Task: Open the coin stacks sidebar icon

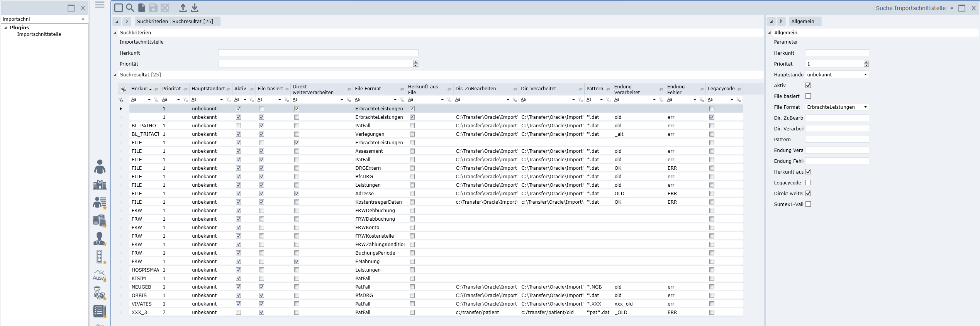Action: tap(99, 221)
